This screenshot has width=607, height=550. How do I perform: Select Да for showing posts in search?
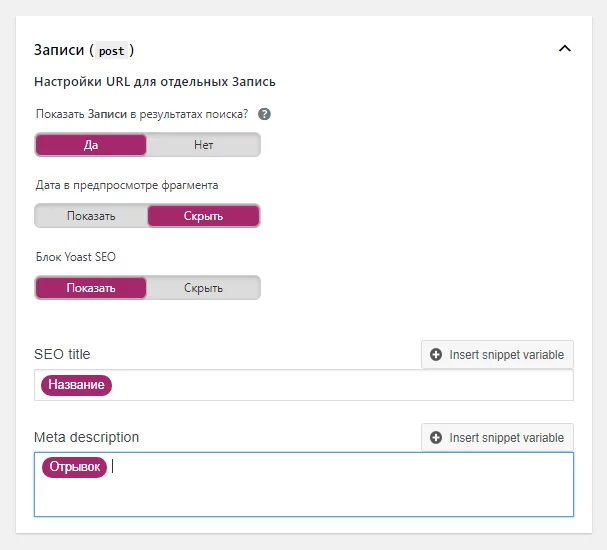coord(91,145)
